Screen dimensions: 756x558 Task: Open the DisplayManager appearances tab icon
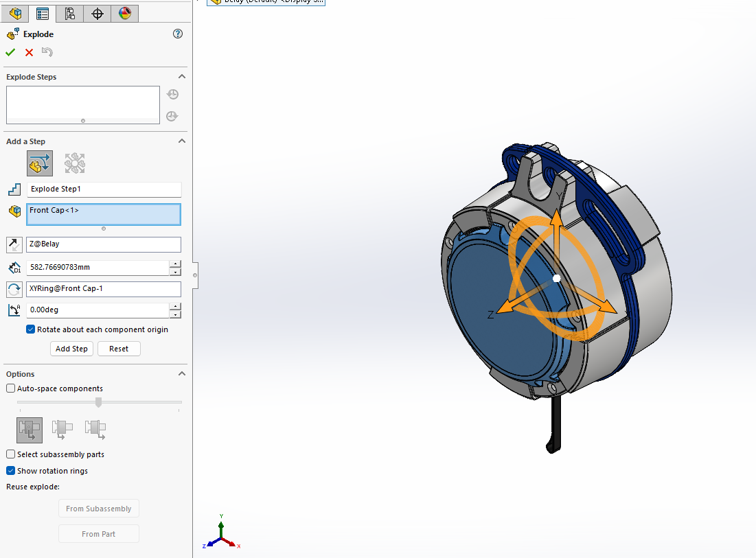pos(124,13)
